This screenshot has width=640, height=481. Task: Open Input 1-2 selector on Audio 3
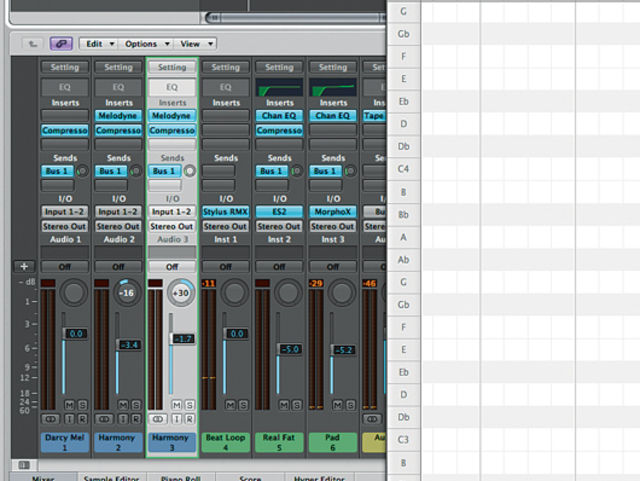[x=171, y=212]
